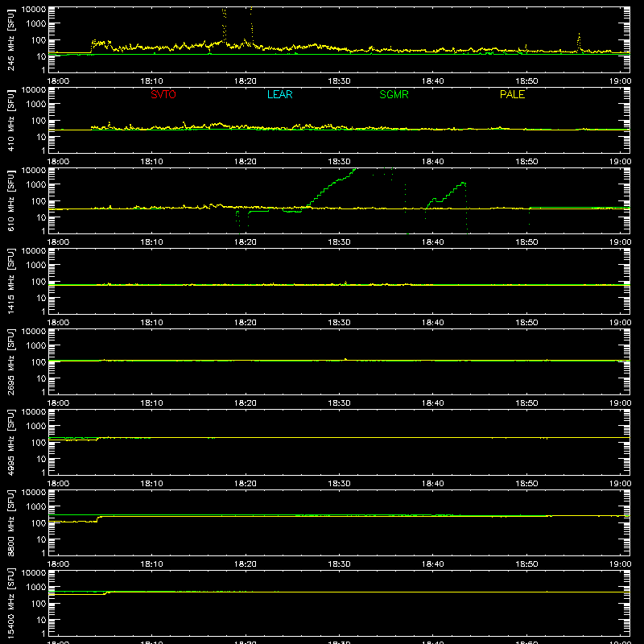Click 18:20 time label under 610 MHz plot
Image resolution: width=644 pixels, height=644 pixels.
(x=246, y=242)
